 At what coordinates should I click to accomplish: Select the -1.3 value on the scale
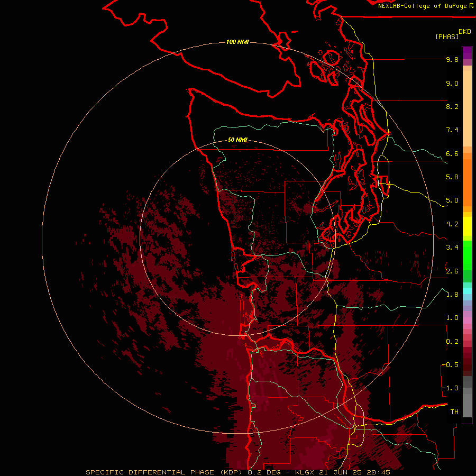point(450,388)
